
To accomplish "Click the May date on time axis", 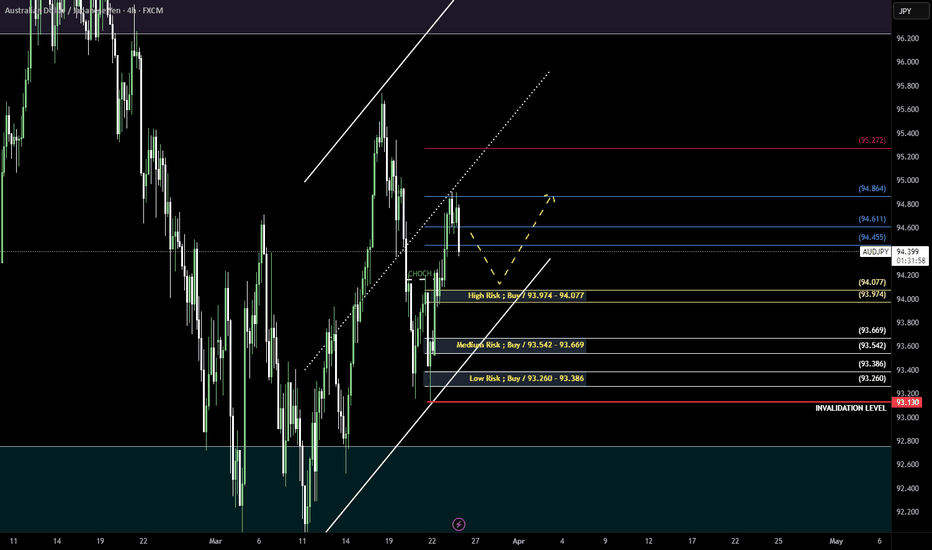I will pos(836,541).
